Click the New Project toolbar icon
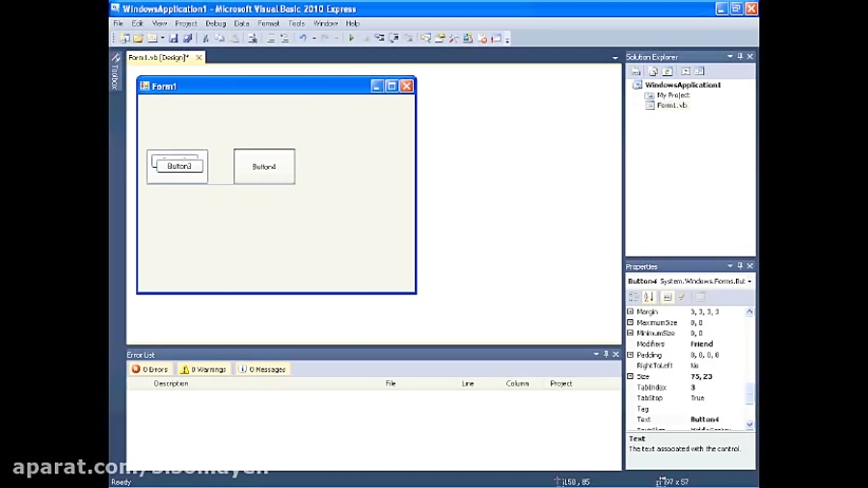The height and width of the screenshot is (488, 868). 125,39
